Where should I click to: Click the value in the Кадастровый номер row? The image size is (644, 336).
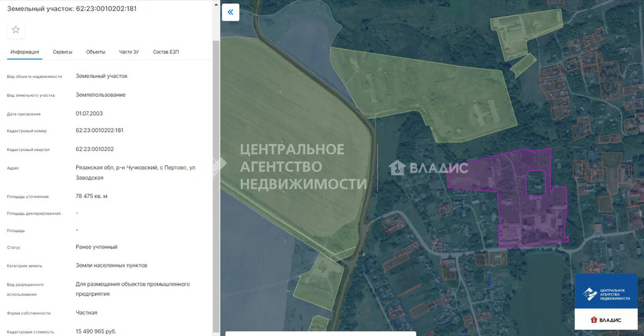click(x=99, y=130)
